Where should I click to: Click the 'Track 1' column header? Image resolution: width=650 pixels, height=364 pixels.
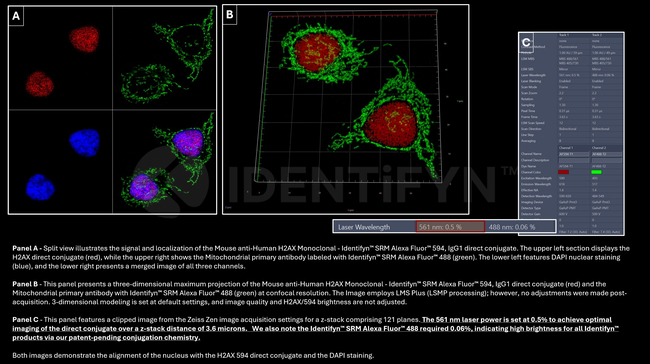pos(564,35)
